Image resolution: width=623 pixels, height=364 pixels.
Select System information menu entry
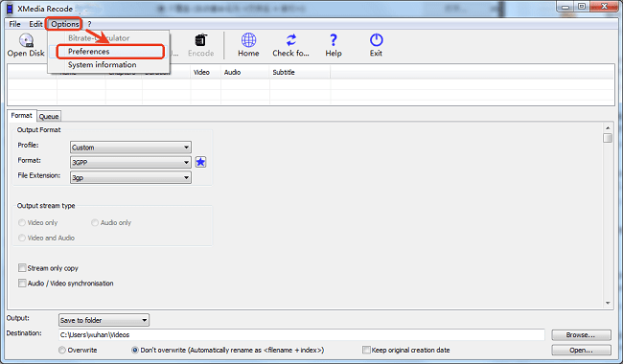(x=103, y=65)
